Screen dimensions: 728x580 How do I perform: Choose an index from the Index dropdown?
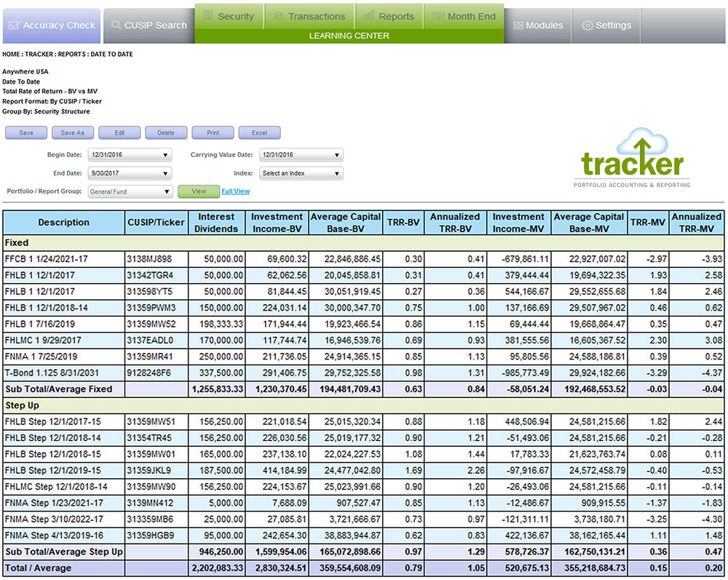click(x=300, y=173)
